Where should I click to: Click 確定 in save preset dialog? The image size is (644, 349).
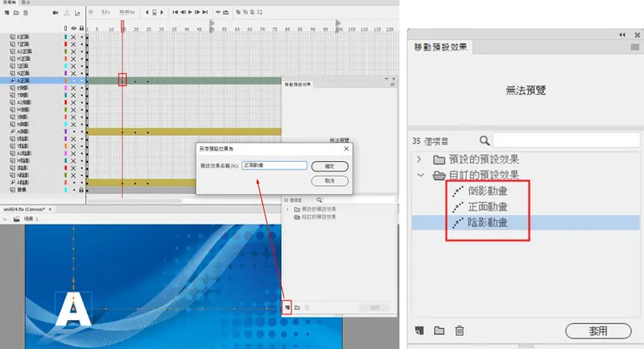330,166
